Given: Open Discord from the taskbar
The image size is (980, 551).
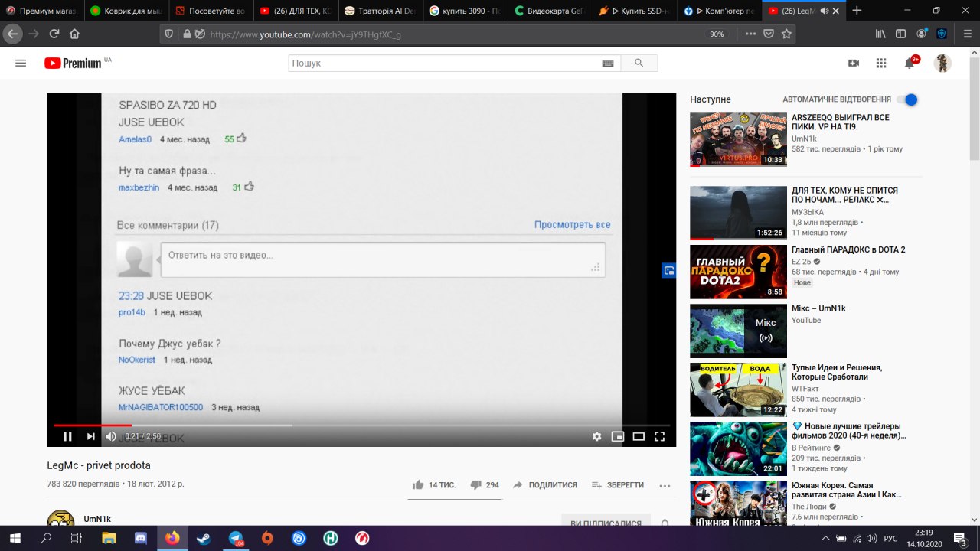Looking at the screenshot, I should click(141, 538).
